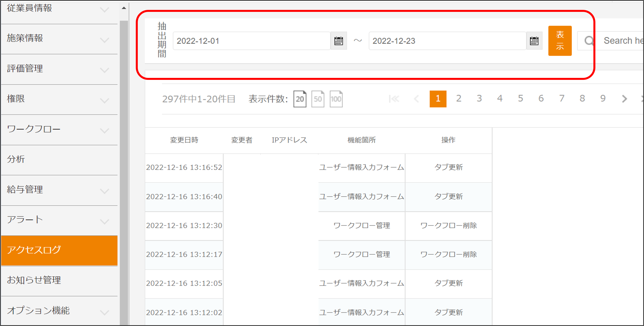
Task: Open the 権限 sidebar menu
Action: pos(59,100)
